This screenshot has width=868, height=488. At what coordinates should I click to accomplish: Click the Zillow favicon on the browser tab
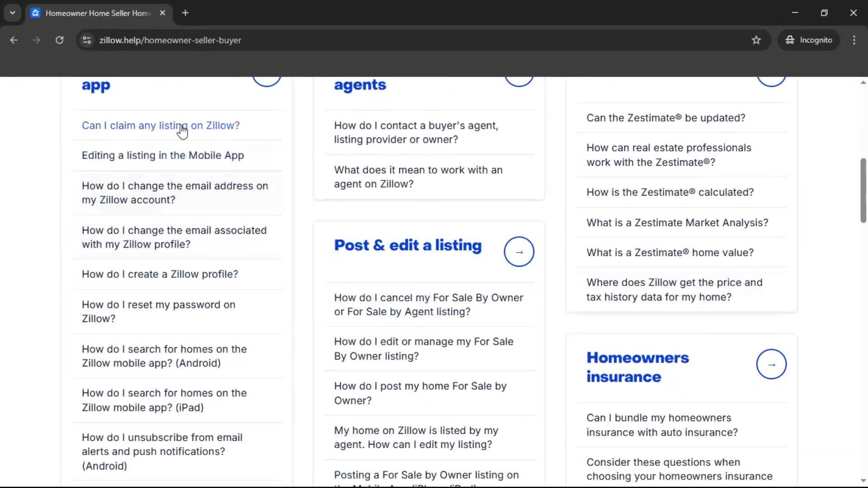[x=35, y=13]
